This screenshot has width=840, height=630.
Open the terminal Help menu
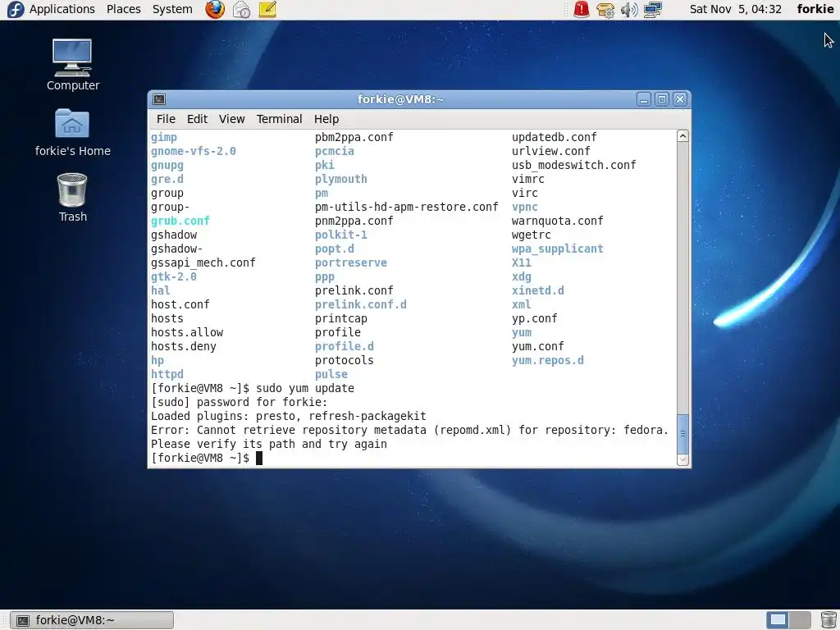(x=326, y=119)
